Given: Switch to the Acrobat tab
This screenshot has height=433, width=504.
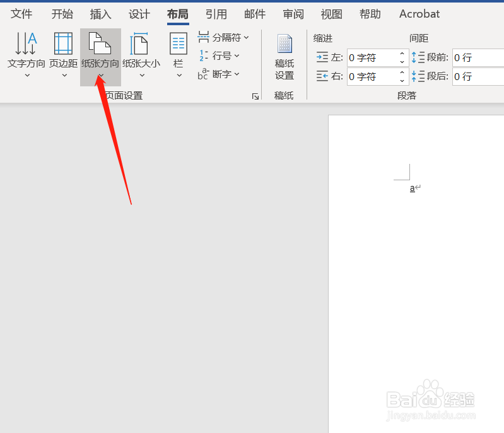Looking at the screenshot, I should point(419,14).
